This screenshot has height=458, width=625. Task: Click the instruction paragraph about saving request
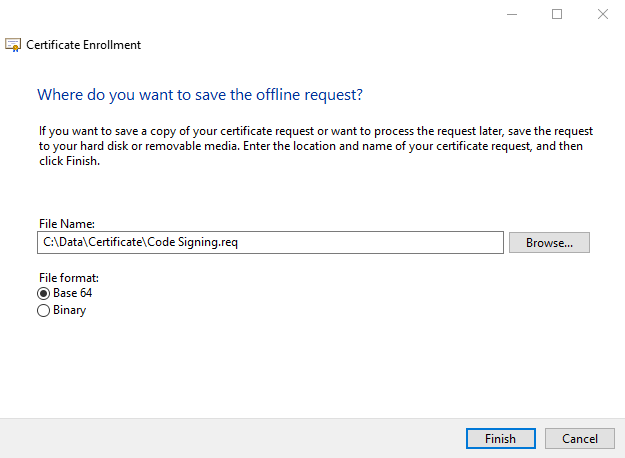pos(316,146)
